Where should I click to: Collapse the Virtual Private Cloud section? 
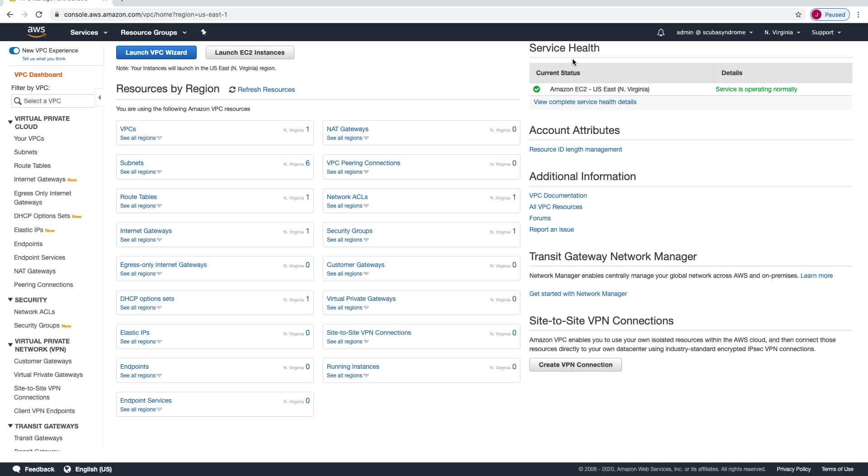[10, 122]
